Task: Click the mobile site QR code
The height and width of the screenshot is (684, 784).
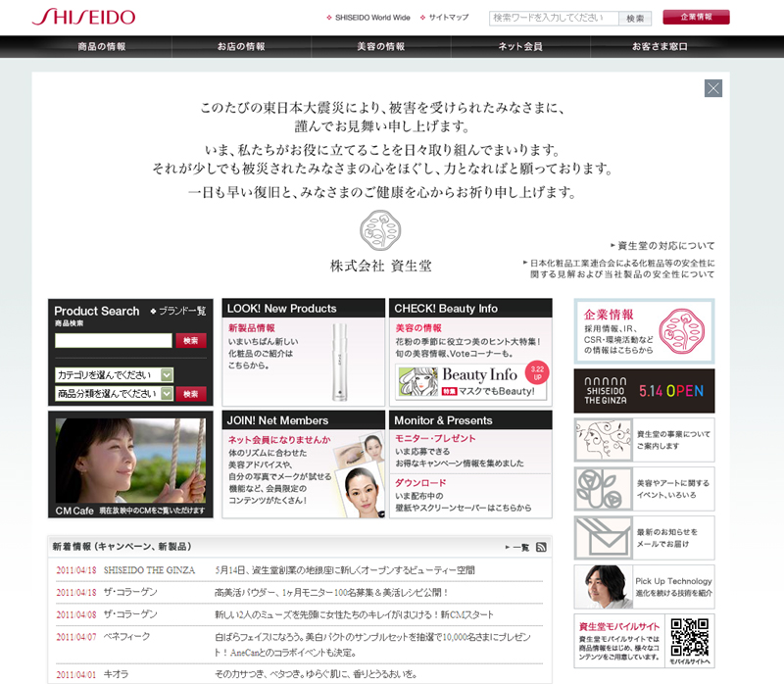Action: 691,636
